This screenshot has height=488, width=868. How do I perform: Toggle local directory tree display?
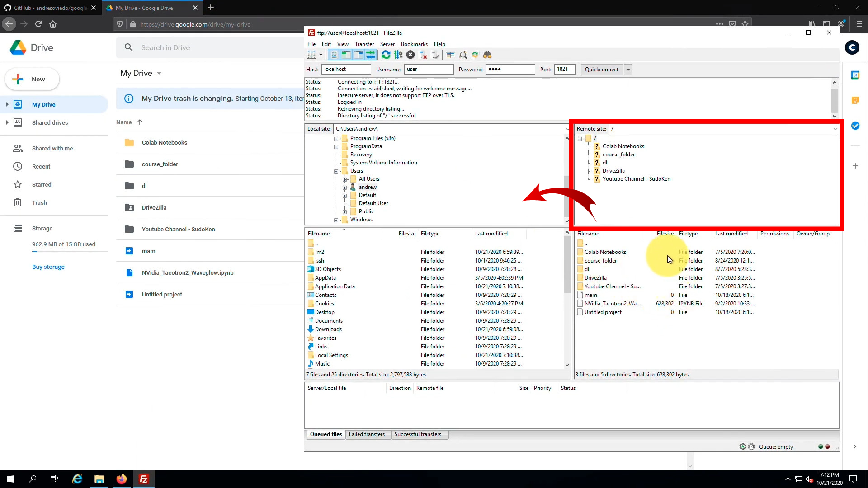[x=346, y=55]
